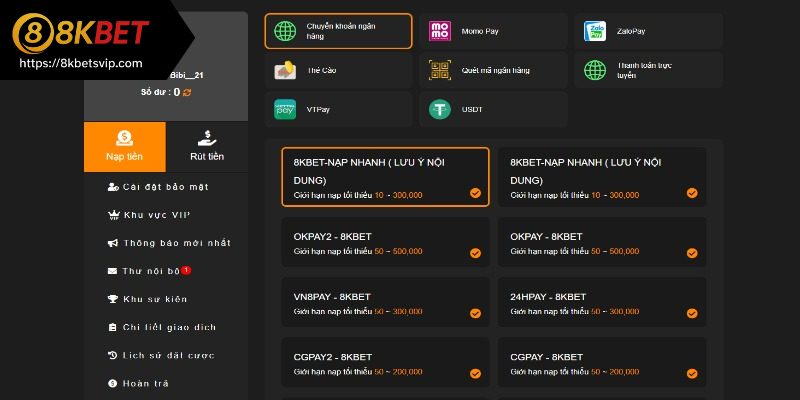Choose ZaloPay payment method
This screenshot has height=400, width=800.
pos(648,31)
